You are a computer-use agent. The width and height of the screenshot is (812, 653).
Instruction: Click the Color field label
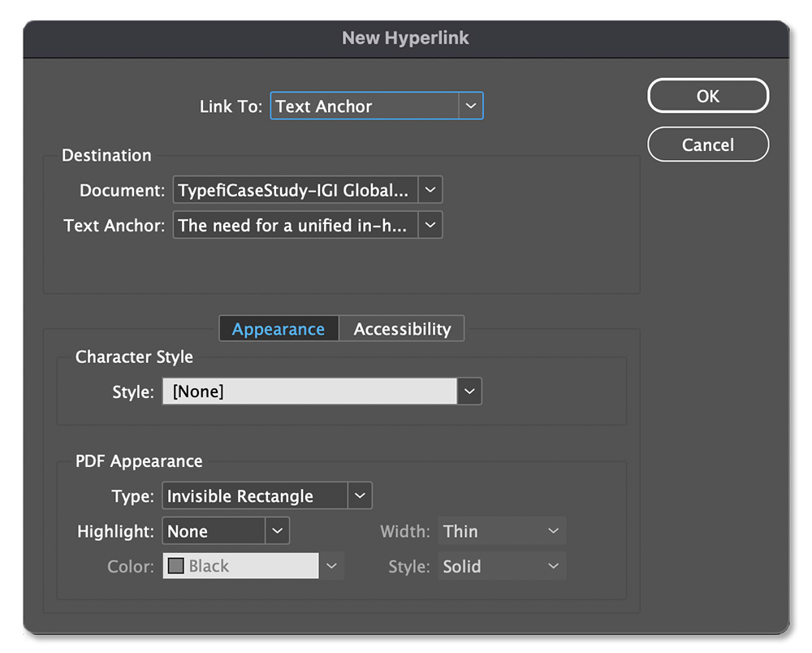[131, 567]
